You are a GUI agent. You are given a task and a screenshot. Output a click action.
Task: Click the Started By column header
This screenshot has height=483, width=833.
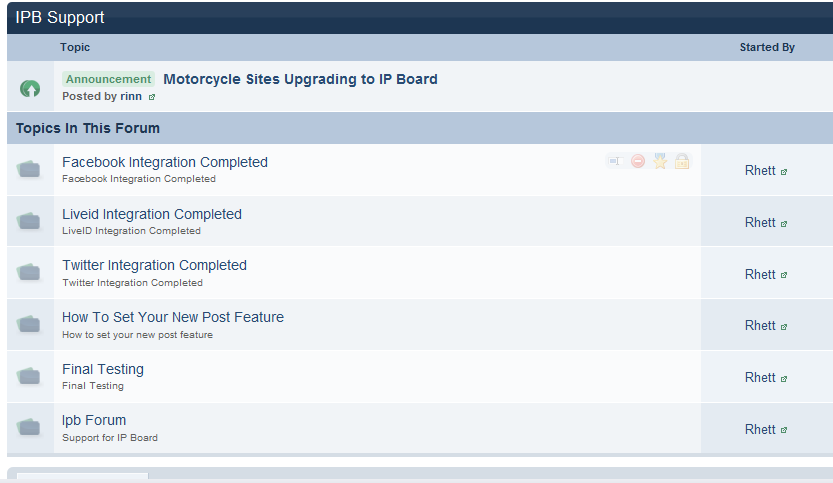767,47
